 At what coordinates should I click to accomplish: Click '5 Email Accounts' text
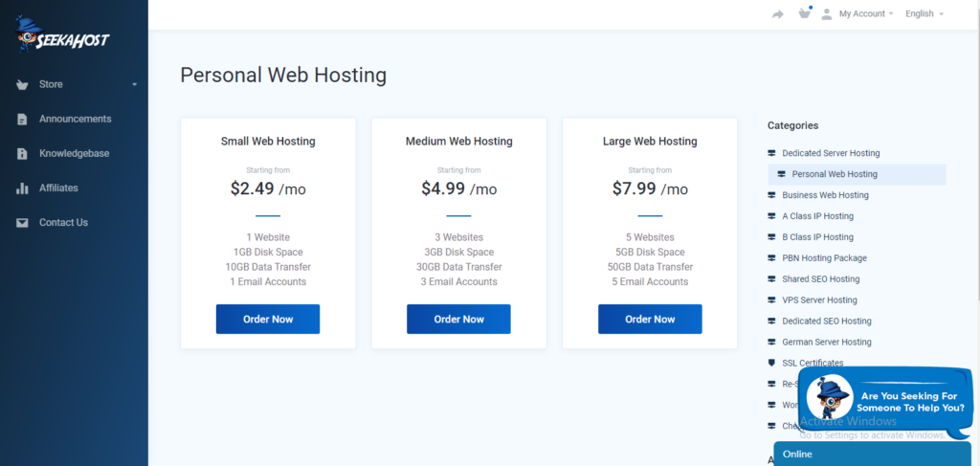pos(650,281)
